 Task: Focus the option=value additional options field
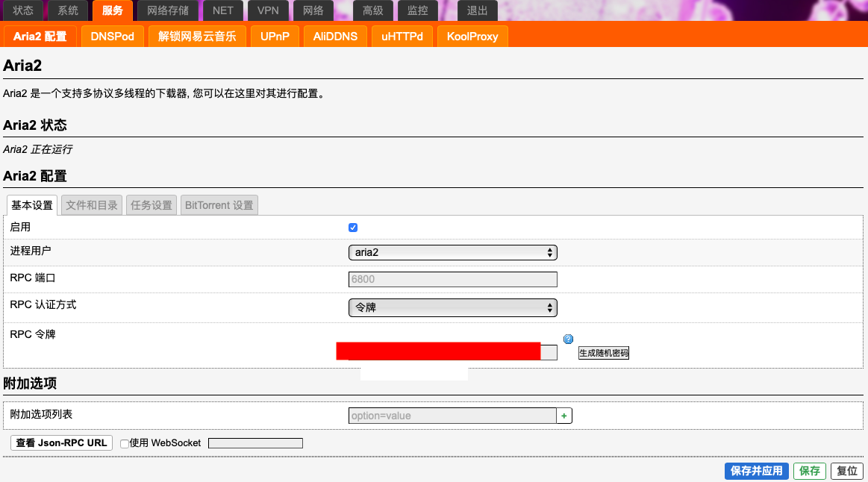(x=452, y=416)
